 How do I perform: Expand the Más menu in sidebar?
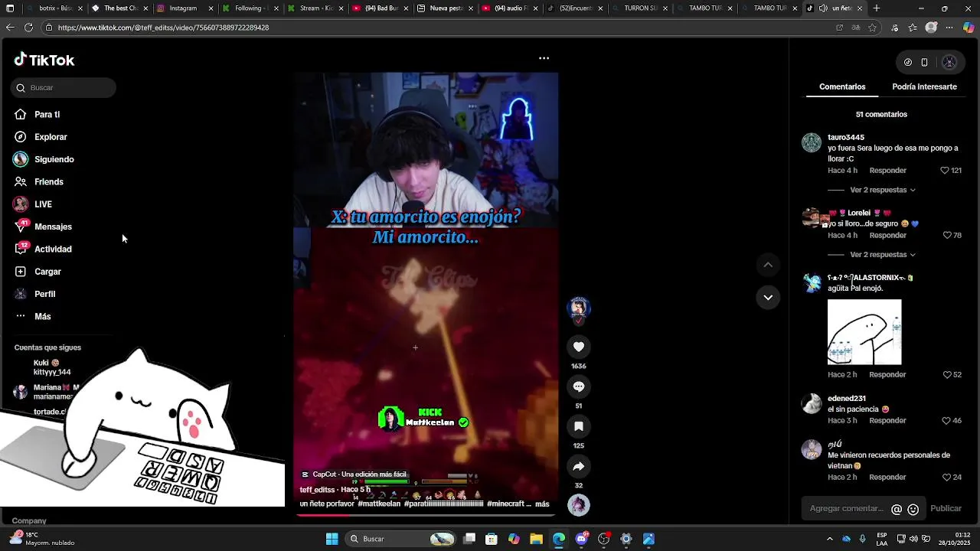click(42, 317)
